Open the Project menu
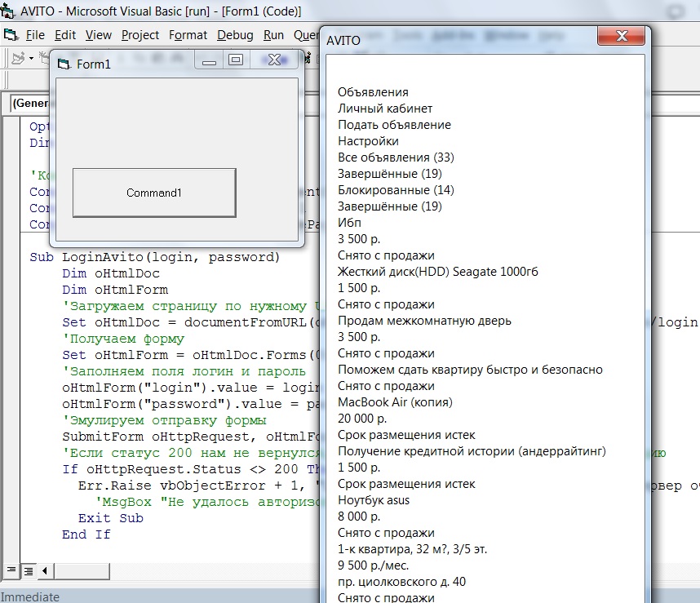 [x=140, y=35]
